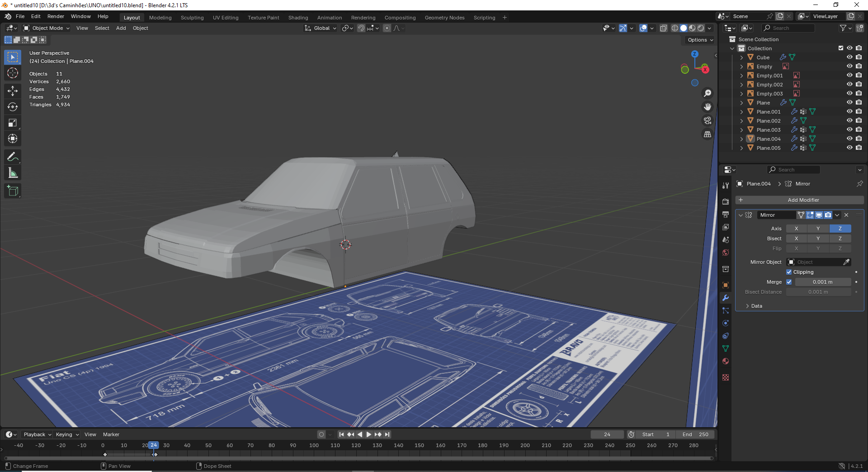
Task: Click the Add Cube tool icon
Action: (x=13, y=191)
